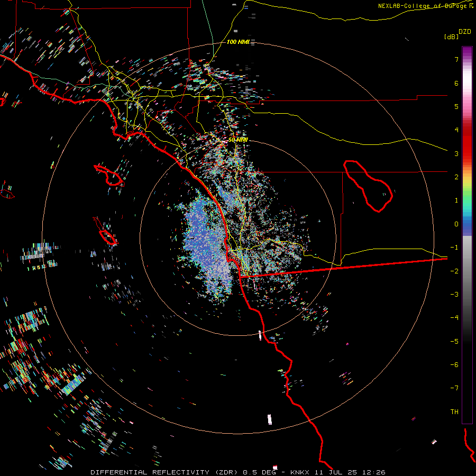Click the 6 value on the scale
This screenshot has height=476, width=476.
(x=456, y=83)
